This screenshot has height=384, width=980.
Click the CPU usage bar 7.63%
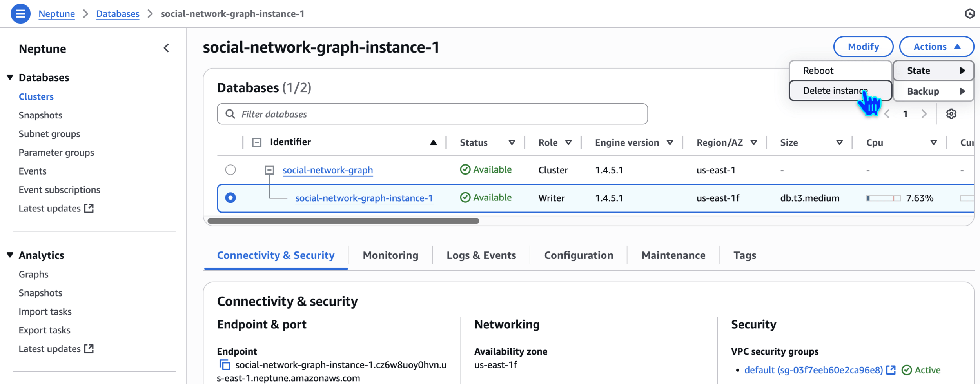[883, 198]
